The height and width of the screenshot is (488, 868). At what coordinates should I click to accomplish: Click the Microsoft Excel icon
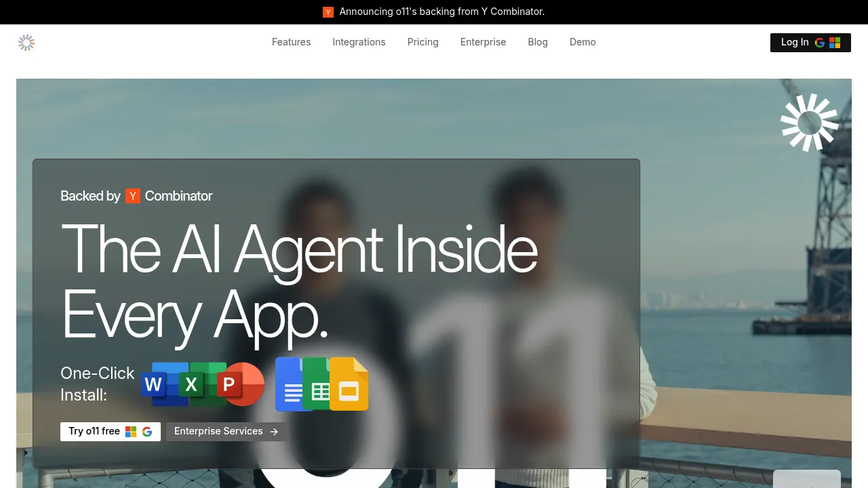click(x=203, y=384)
